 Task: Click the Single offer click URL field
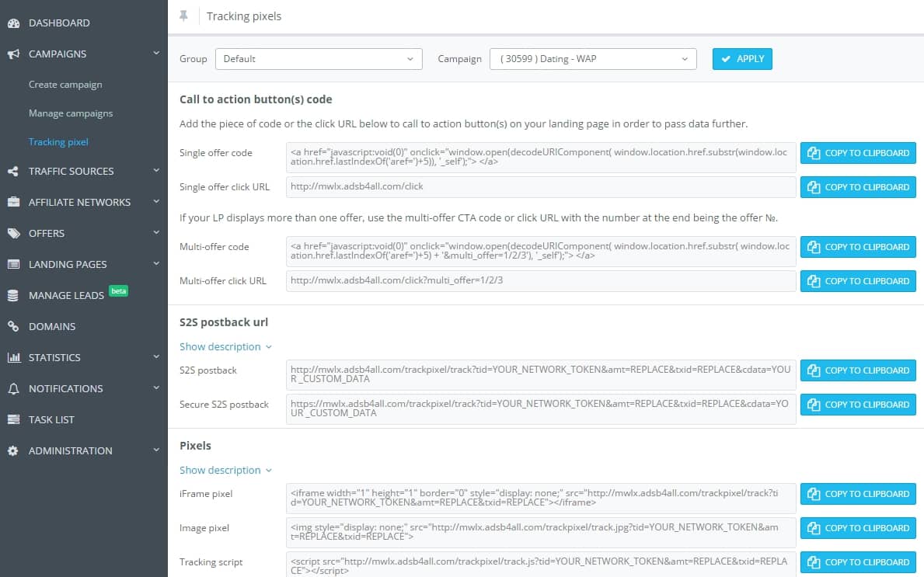tap(541, 187)
